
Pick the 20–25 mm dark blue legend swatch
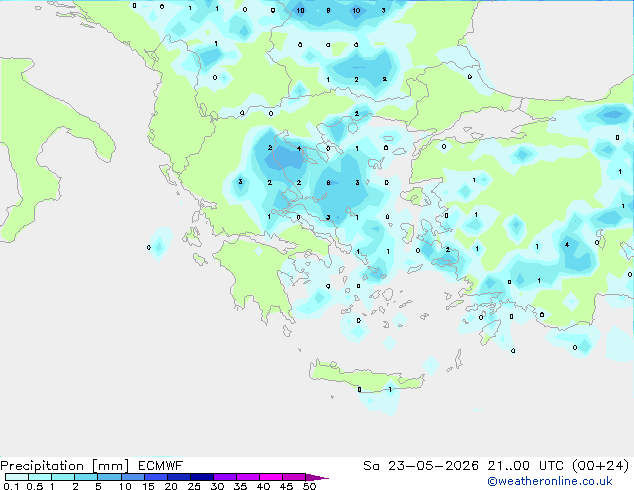click(x=179, y=477)
